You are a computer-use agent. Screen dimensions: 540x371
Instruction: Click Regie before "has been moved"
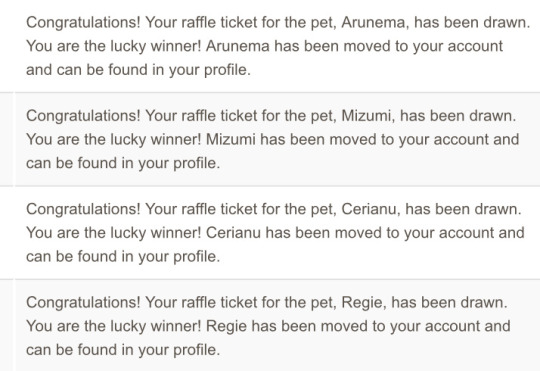click(x=226, y=327)
